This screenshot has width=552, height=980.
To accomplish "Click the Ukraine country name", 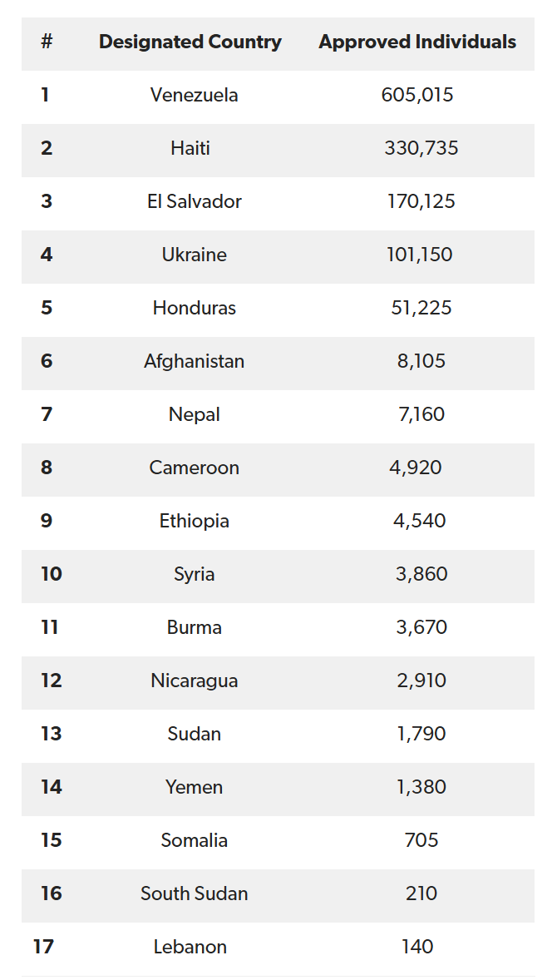I will click(195, 255).
